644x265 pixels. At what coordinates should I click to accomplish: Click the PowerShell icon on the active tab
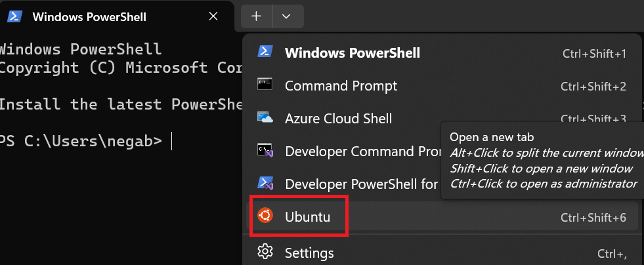pyautogui.click(x=15, y=16)
